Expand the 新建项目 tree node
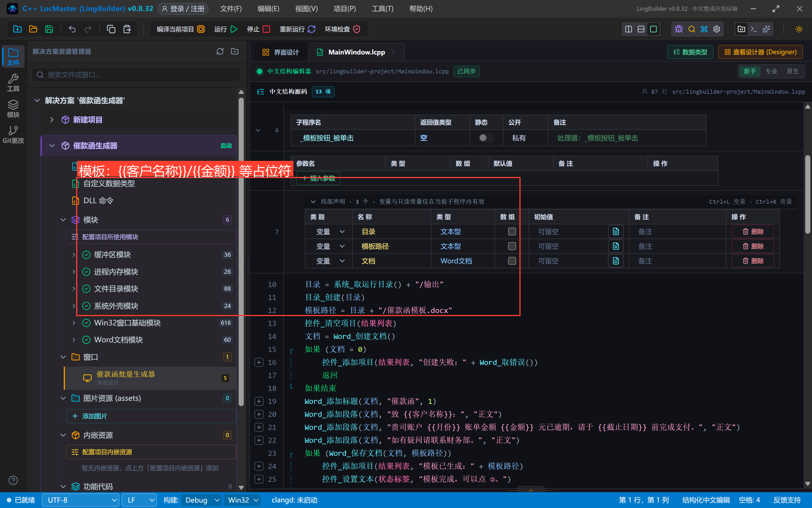Screen dimensions: 812x508 (52, 120)
